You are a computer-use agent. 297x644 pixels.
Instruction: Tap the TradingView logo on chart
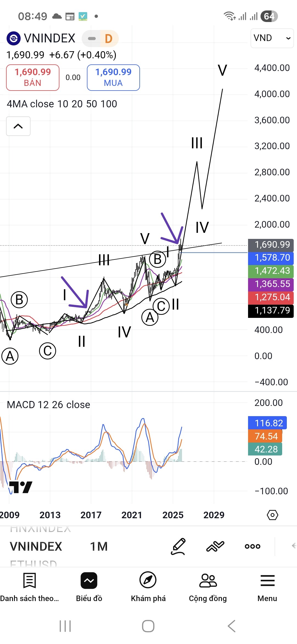click(21, 487)
